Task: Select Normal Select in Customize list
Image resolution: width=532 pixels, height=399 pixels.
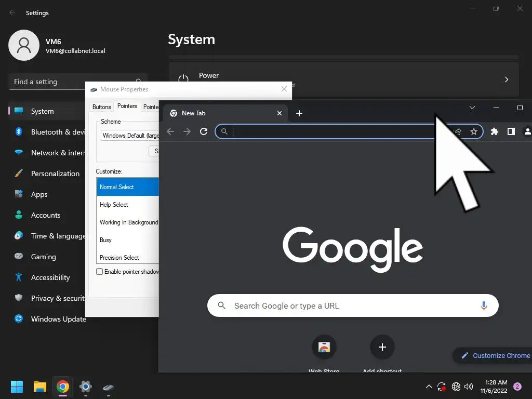Action: pyautogui.click(x=128, y=187)
